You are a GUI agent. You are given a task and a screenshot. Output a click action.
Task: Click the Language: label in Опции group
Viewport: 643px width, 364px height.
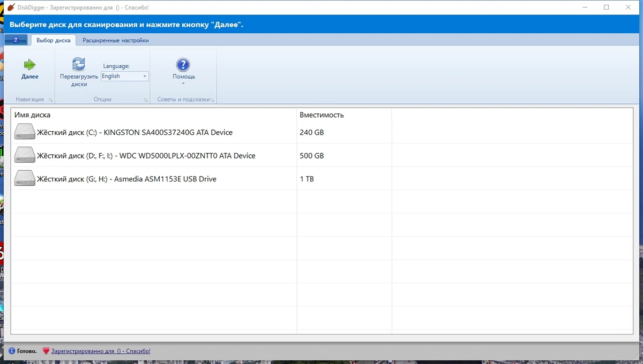[116, 66]
